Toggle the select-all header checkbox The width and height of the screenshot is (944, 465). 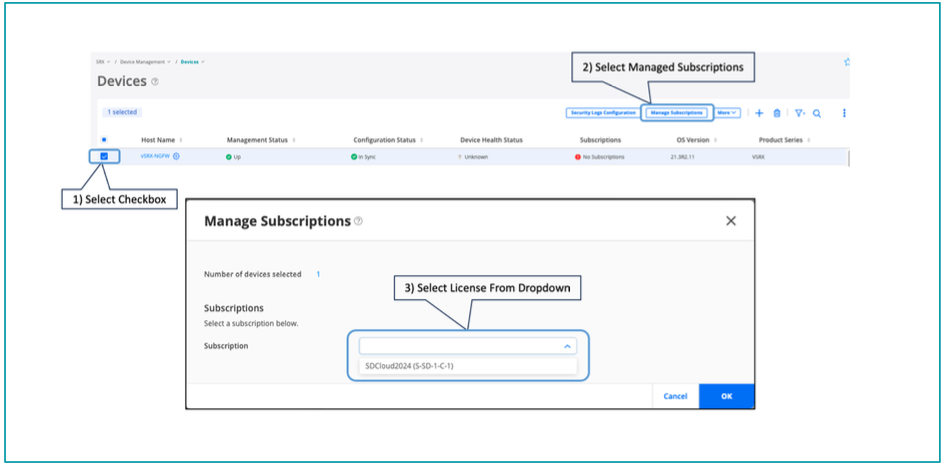tap(104, 140)
